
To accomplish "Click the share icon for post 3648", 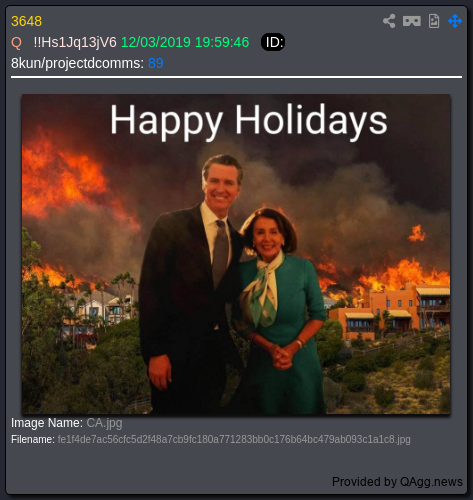I will [389, 21].
